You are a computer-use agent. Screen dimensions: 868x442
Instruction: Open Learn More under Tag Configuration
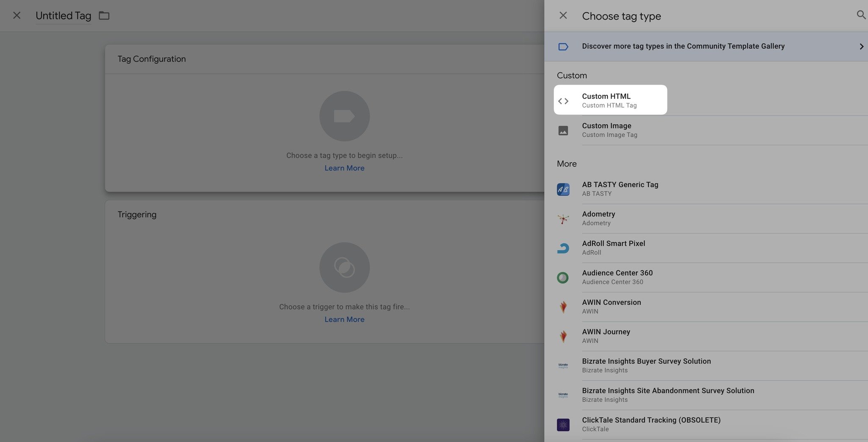344,168
